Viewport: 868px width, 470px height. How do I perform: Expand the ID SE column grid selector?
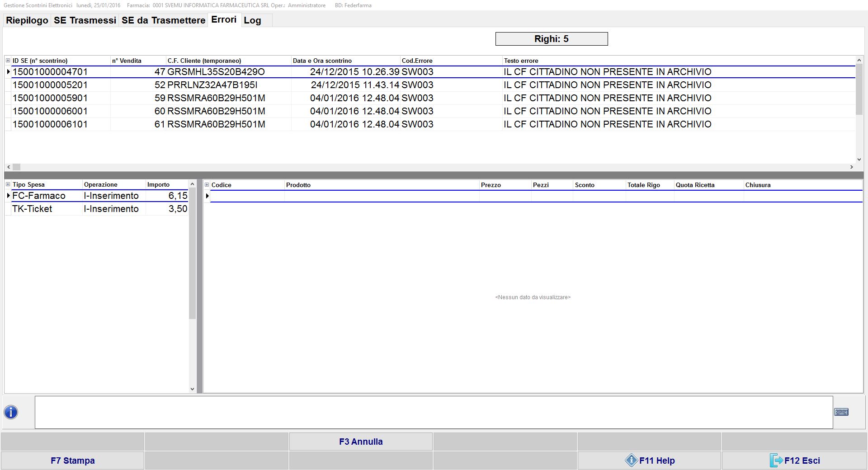[8, 61]
